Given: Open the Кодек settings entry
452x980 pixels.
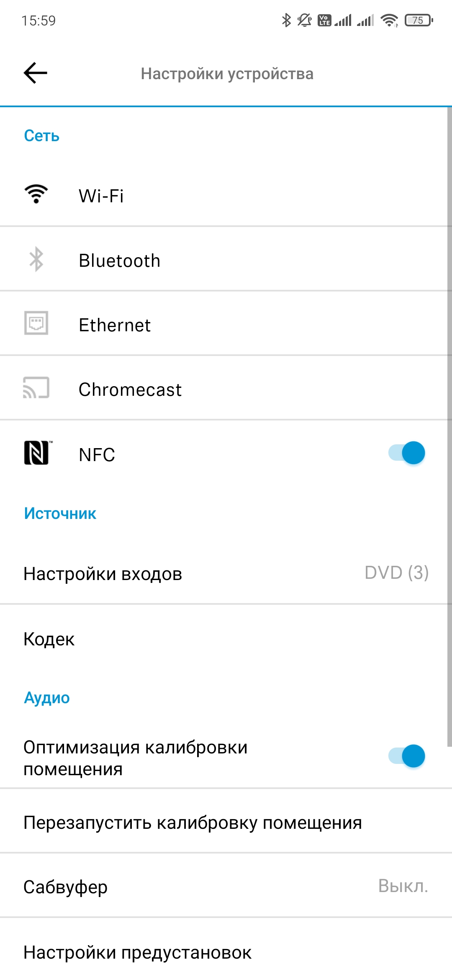Looking at the screenshot, I should point(49,639).
